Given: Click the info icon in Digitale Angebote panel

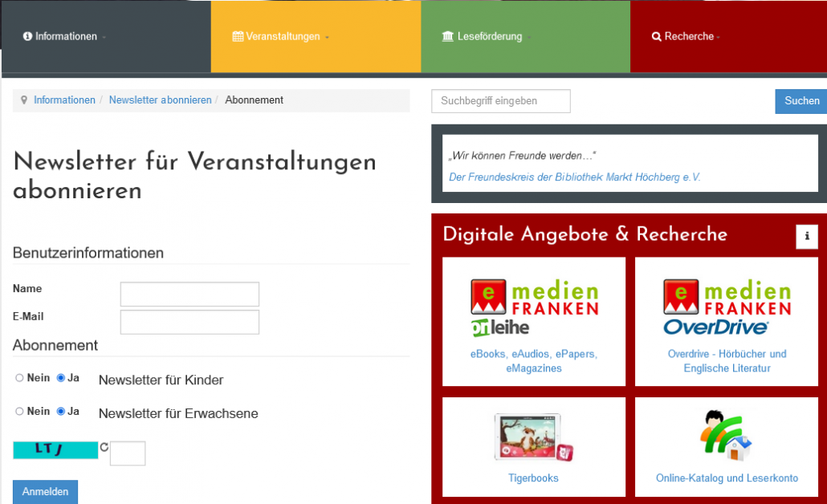Looking at the screenshot, I should click(x=806, y=237).
